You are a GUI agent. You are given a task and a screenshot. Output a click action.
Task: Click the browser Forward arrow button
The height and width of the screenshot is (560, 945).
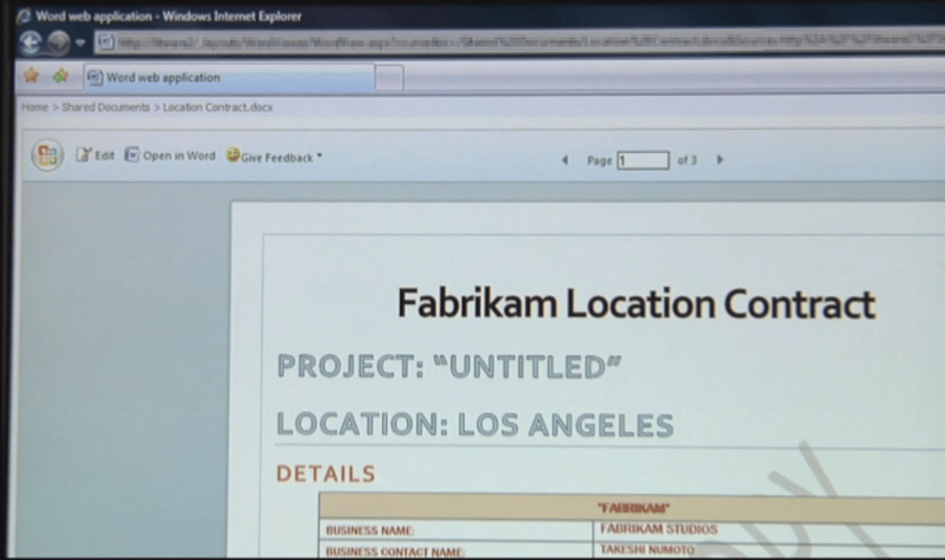58,42
